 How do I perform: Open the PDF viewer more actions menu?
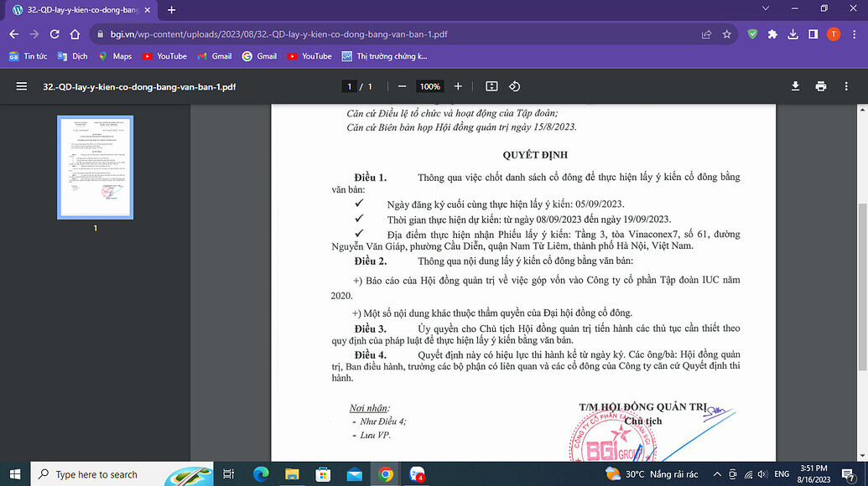point(846,86)
